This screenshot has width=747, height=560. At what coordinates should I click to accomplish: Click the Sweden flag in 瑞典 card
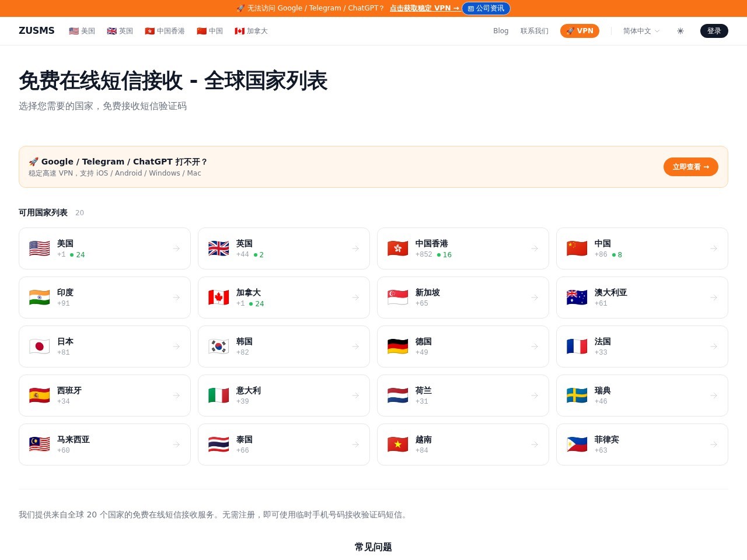pos(577,395)
